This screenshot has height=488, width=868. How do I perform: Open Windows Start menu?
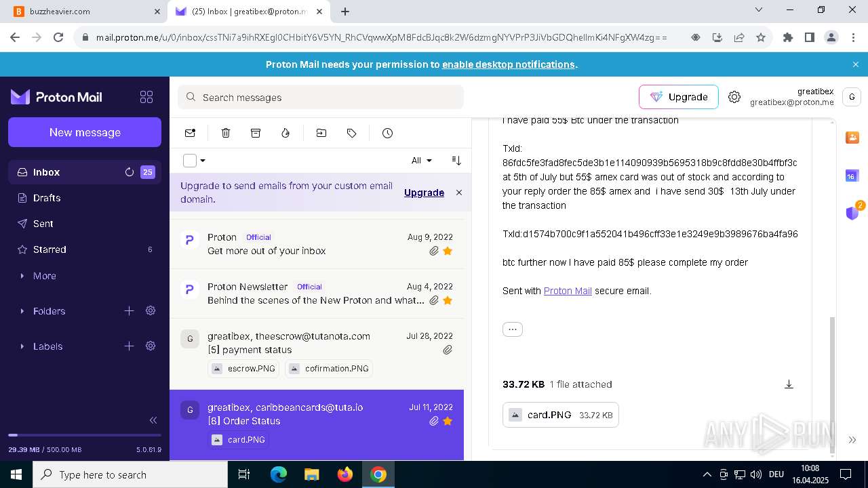[x=16, y=474]
